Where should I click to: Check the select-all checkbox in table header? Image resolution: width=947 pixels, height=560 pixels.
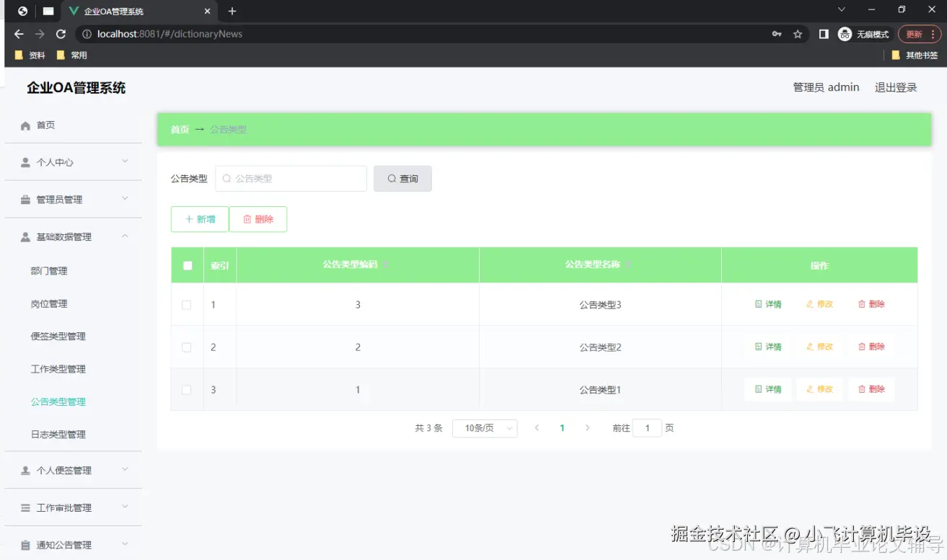187,265
